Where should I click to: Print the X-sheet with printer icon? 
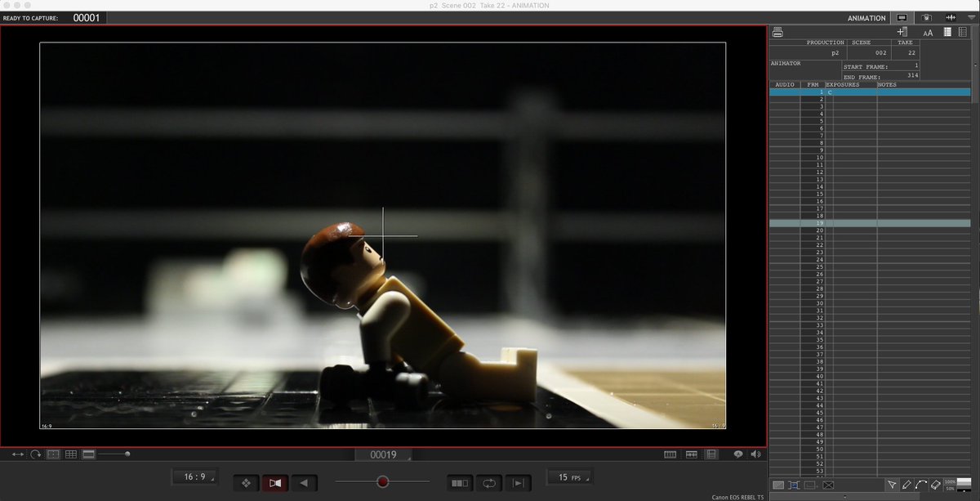click(x=777, y=32)
